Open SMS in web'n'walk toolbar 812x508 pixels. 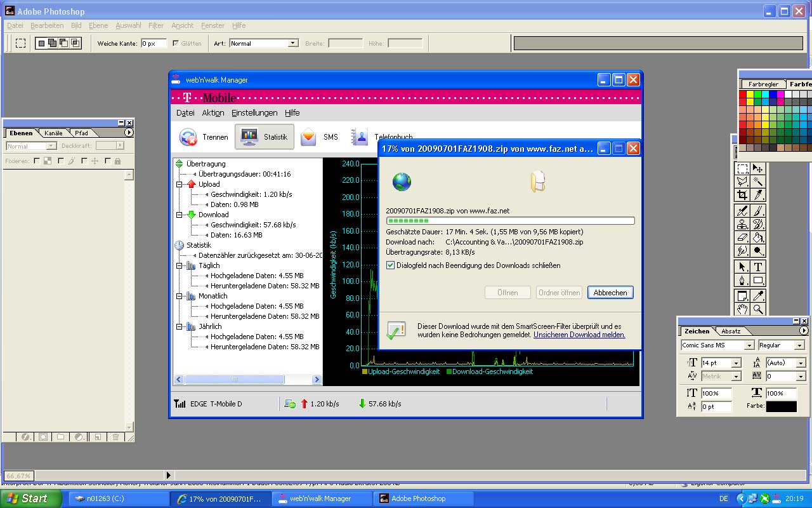point(309,137)
